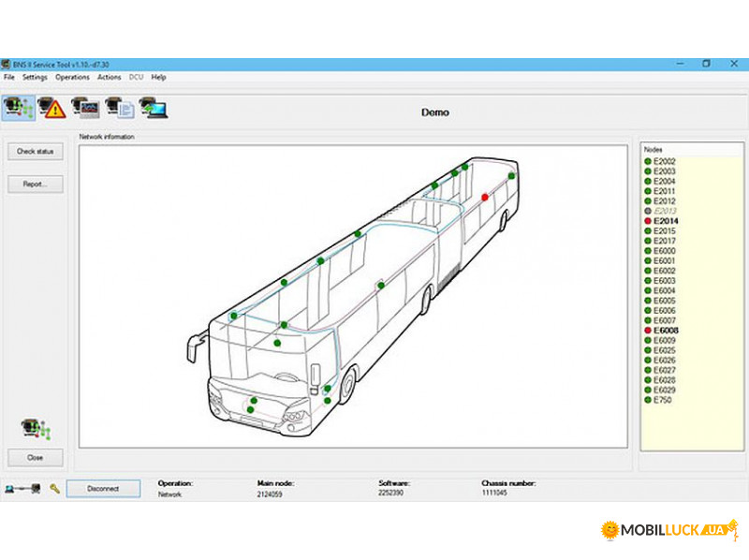The height and width of the screenshot is (560, 749).
Task: Click the key icon beside Disconnect
Action: tap(55, 489)
